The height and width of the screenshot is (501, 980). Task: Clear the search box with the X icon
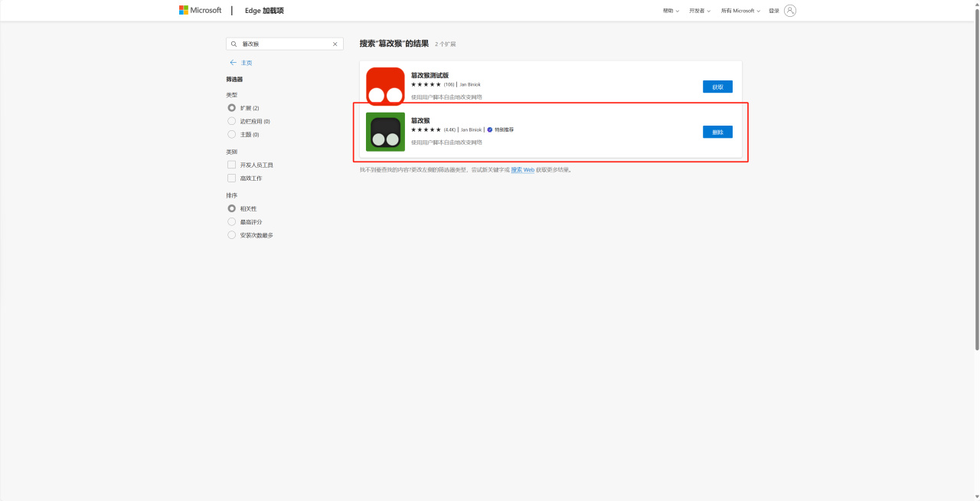pyautogui.click(x=335, y=44)
